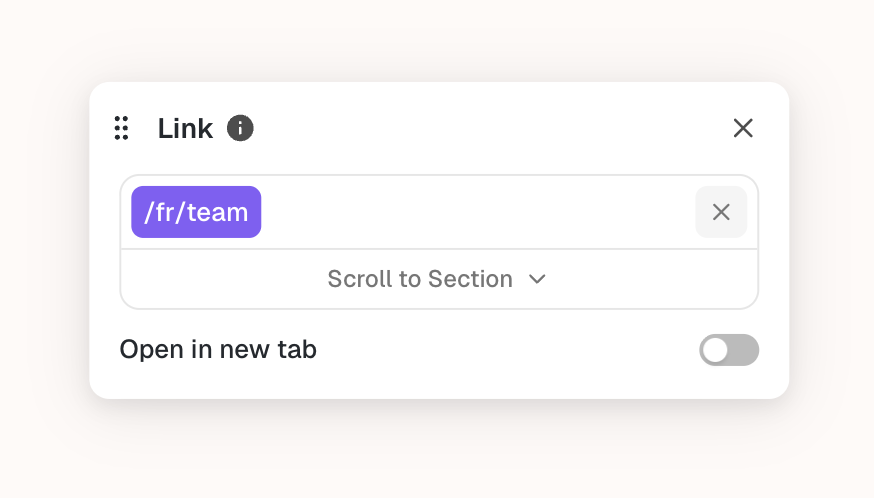This screenshot has width=874, height=498.
Task: Show link help via the circled i icon
Action: 240,128
